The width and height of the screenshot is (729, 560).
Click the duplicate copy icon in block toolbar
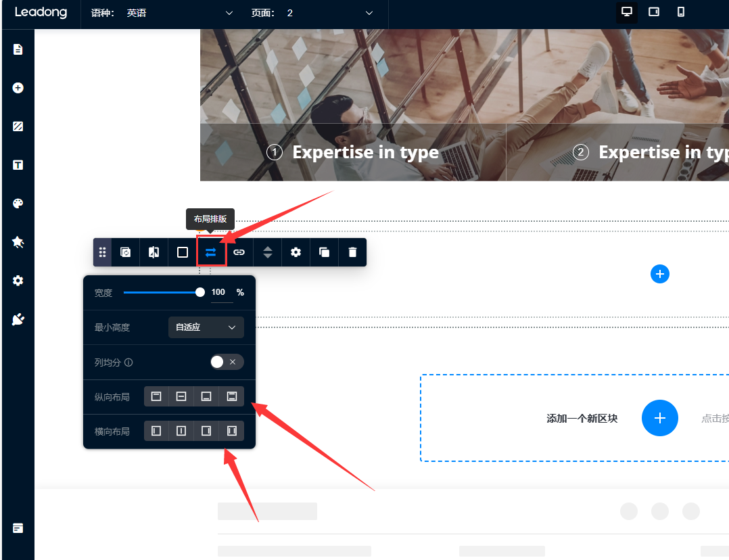324,252
